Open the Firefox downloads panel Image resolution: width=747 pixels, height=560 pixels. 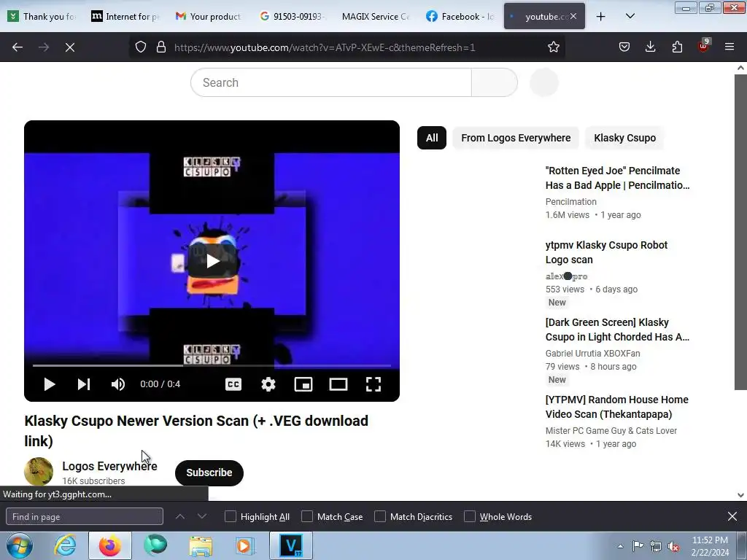coord(650,47)
